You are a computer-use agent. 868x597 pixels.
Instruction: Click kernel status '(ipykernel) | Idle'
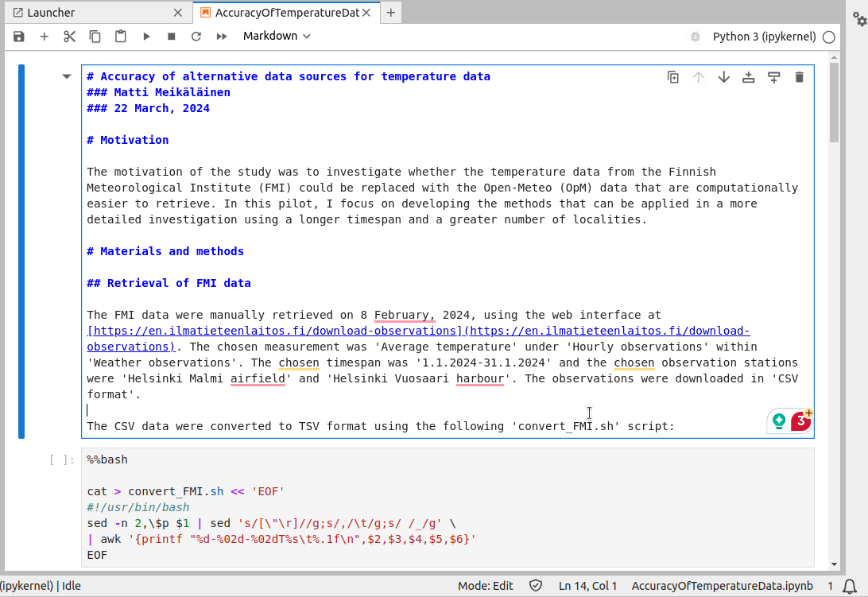tap(41, 586)
